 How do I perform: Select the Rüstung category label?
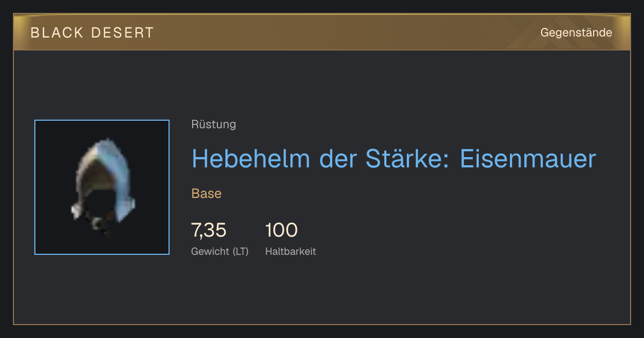pos(214,124)
